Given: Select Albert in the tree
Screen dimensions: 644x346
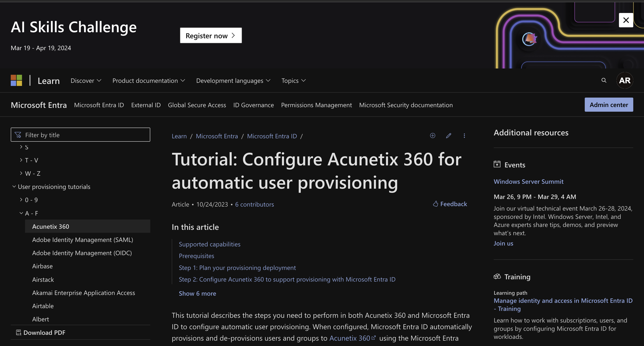Looking at the screenshot, I should tap(40, 319).
